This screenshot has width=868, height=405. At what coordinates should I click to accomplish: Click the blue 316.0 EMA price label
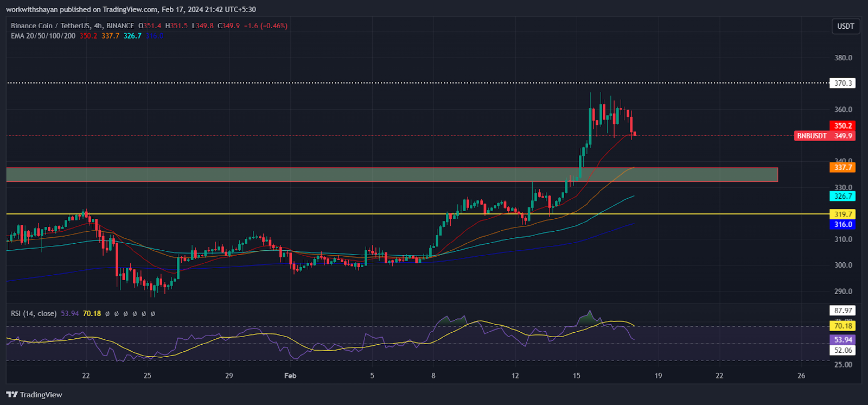[x=843, y=224]
